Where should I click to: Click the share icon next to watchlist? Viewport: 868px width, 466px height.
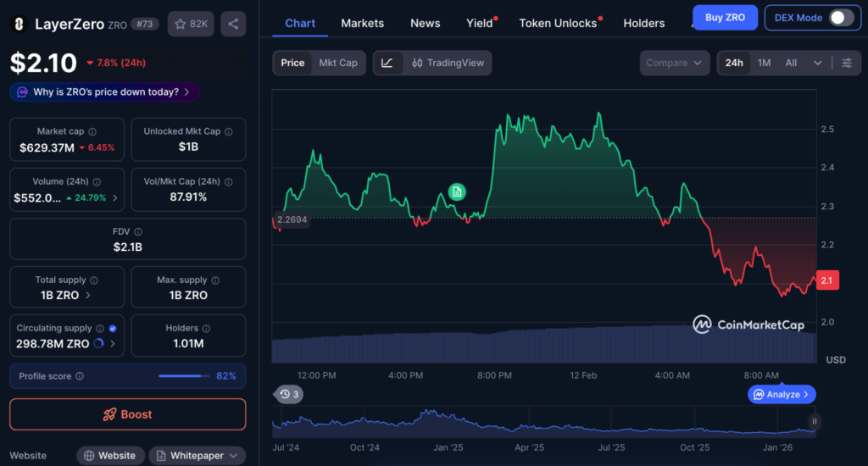233,24
